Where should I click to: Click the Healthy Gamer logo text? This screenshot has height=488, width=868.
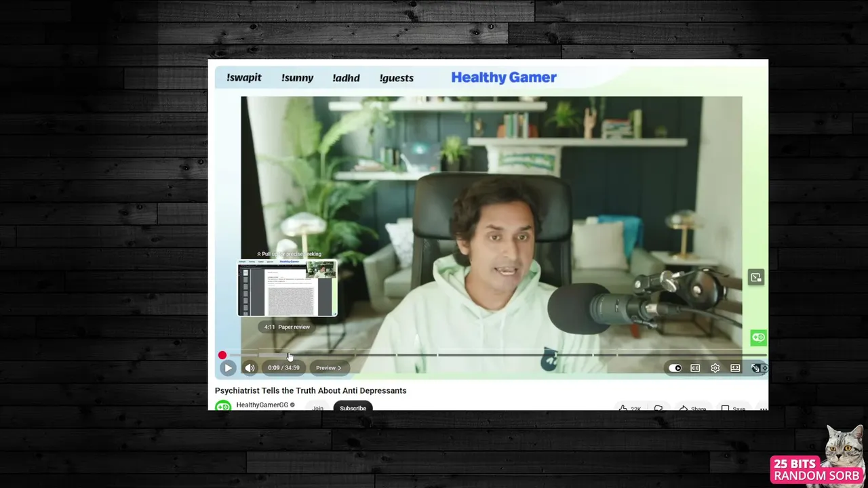(x=504, y=77)
